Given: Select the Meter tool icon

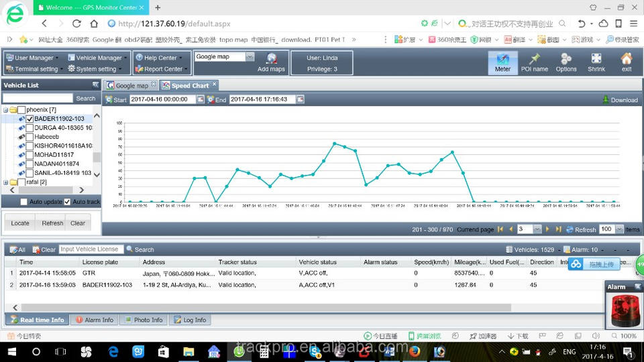Looking at the screenshot, I should point(502,59).
